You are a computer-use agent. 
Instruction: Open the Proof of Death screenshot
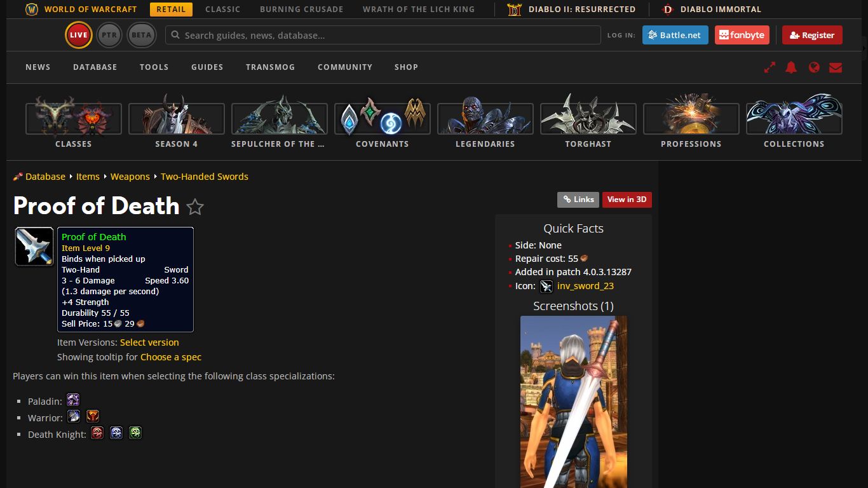pos(574,402)
